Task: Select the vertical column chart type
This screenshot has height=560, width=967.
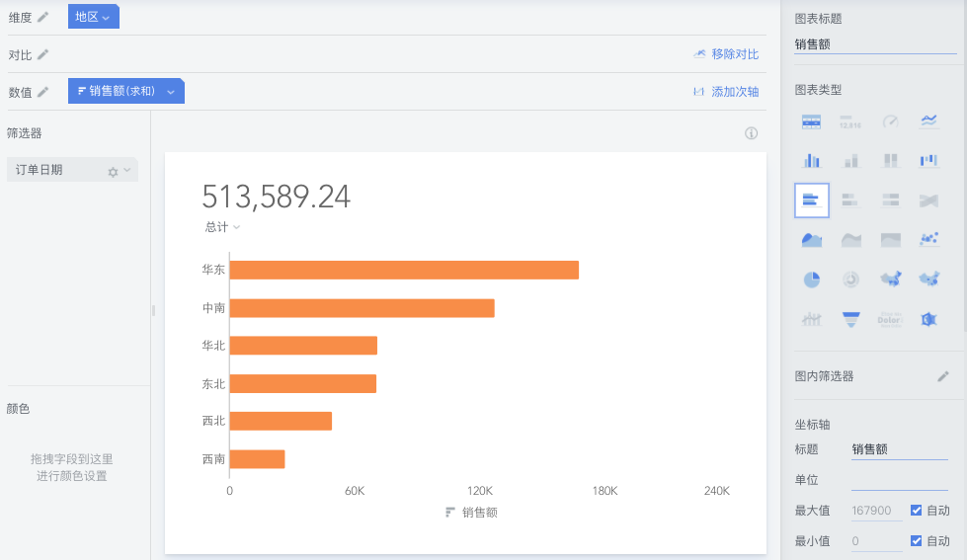Action: click(811, 160)
